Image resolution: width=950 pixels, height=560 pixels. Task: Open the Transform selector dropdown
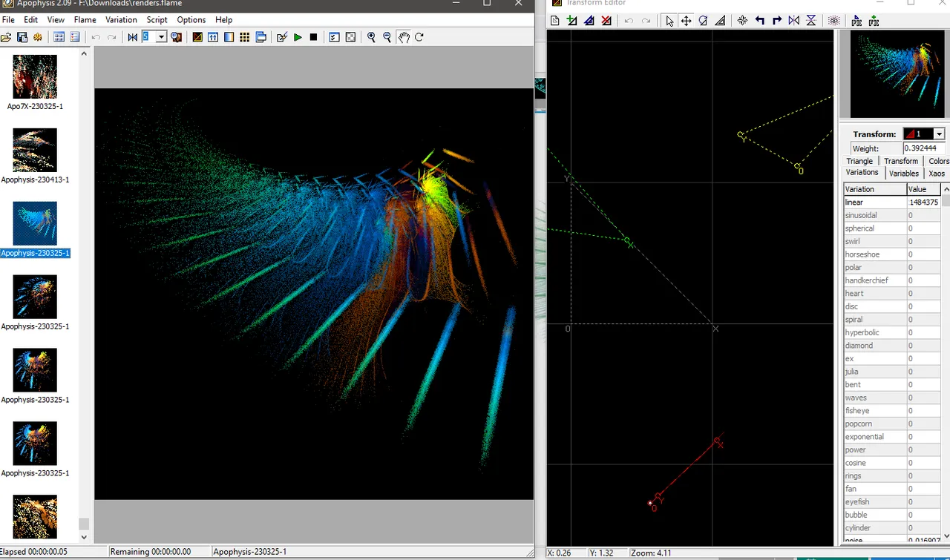point(939,134)
